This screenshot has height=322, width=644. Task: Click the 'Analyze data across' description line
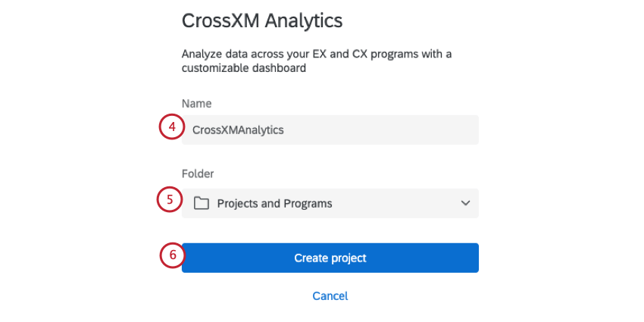[317, 54]
